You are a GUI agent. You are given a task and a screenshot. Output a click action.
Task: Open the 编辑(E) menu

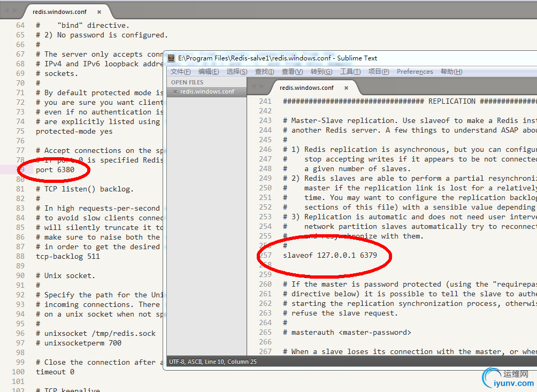[209, 72]
